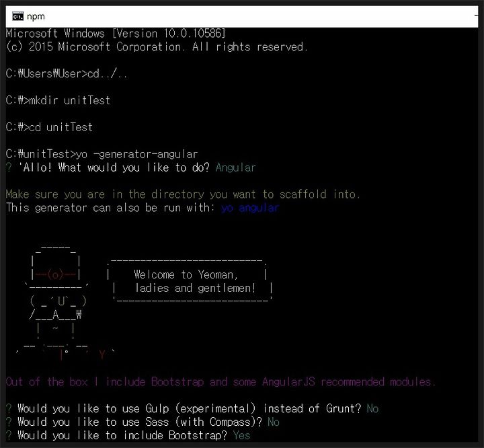Click the 'No' answer for the Sass question
Image resolution: width=484 pixels, height=448 pixels.
274,422
